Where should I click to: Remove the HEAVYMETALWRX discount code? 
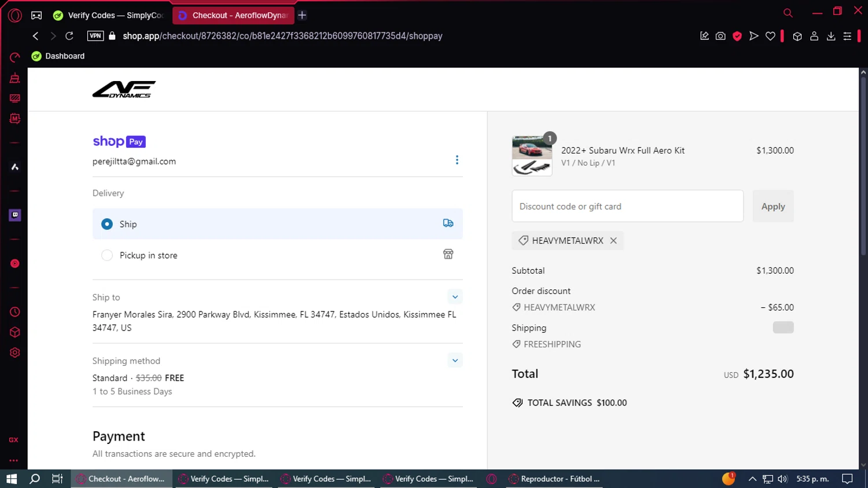coord(613,241)
